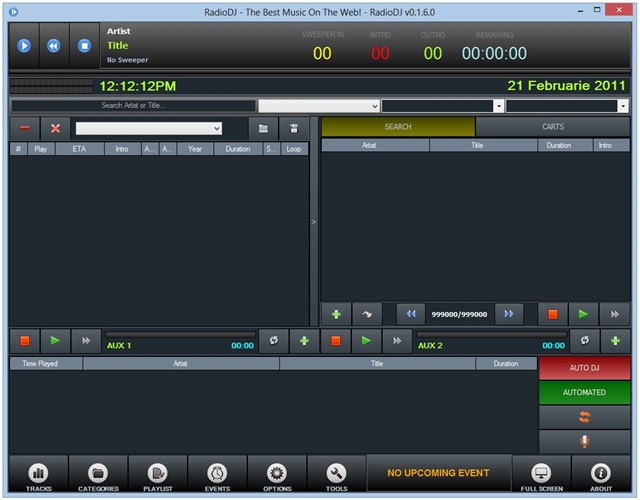Switch to the CARTS tab

point(553,127)
